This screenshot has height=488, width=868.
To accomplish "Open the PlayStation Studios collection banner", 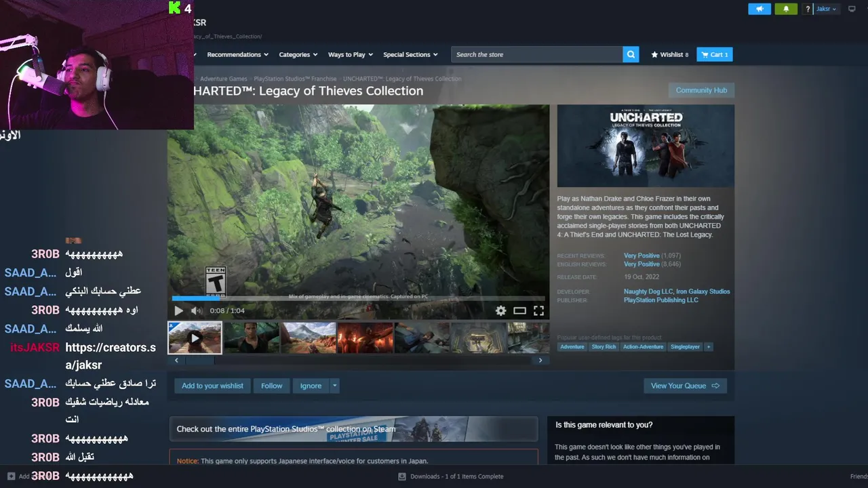I will [x=353, y=429].
